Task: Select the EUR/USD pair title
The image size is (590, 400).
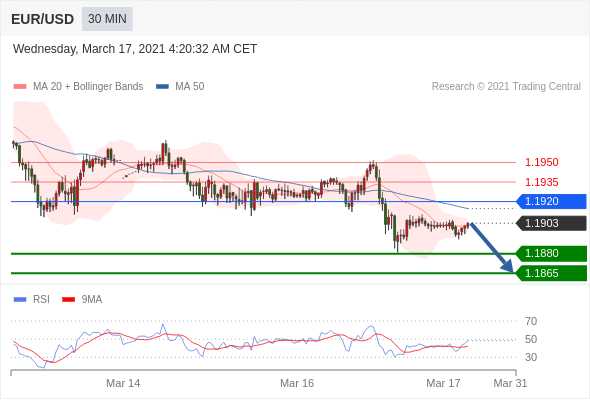Action: (43, 19)
